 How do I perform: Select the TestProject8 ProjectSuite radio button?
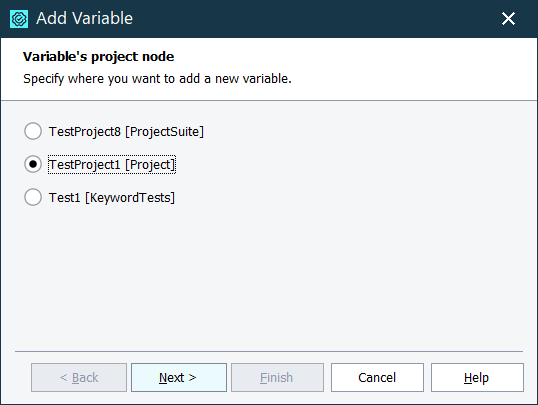click(33, 131)
